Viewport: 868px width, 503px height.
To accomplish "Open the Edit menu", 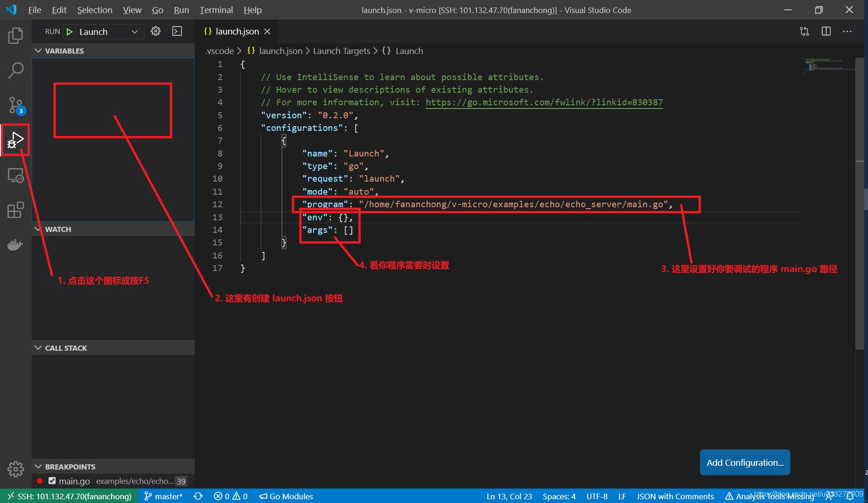I will pos(59,10).
